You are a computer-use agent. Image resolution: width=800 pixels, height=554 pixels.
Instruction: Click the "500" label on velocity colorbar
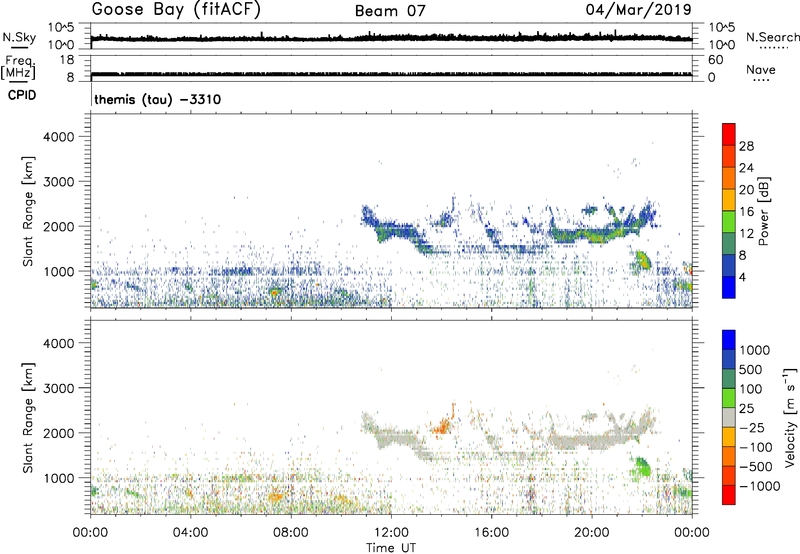point(751,370)
